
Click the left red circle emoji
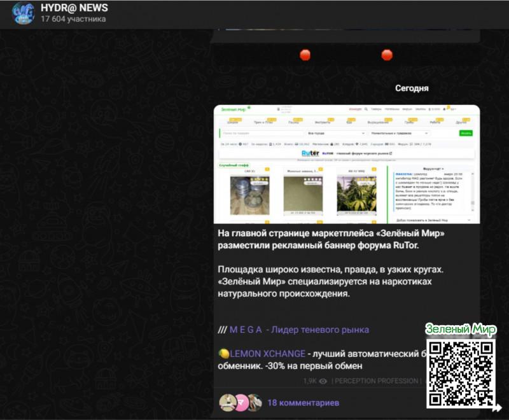pyautogui.click(x=305, y=55)
